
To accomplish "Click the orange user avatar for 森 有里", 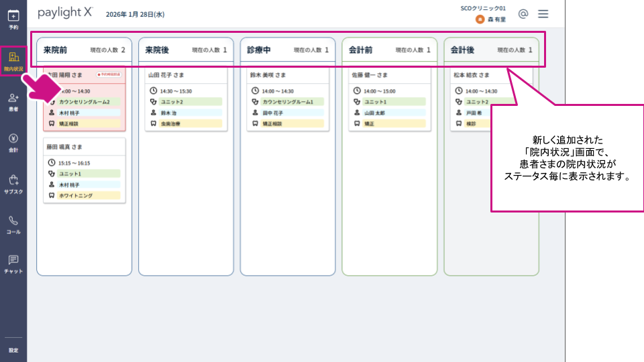I will [x=480, y=19].
